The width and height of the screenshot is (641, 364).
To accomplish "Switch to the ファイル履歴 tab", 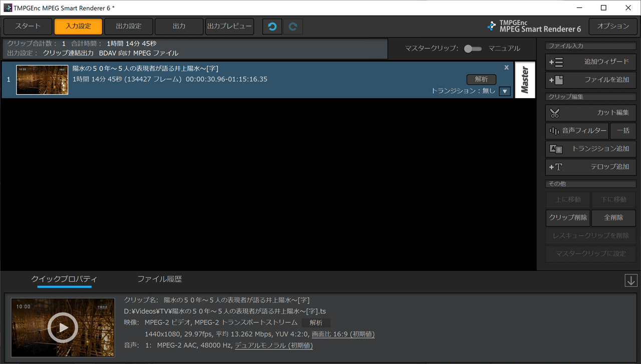I will point(160,279).
